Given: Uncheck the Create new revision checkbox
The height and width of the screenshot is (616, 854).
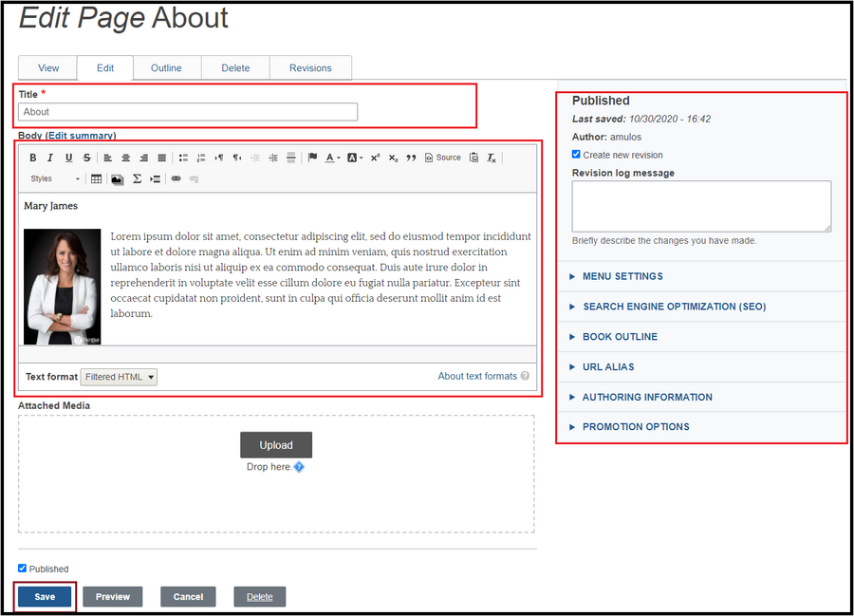Looking at the screenshot, I should (577, 155).
